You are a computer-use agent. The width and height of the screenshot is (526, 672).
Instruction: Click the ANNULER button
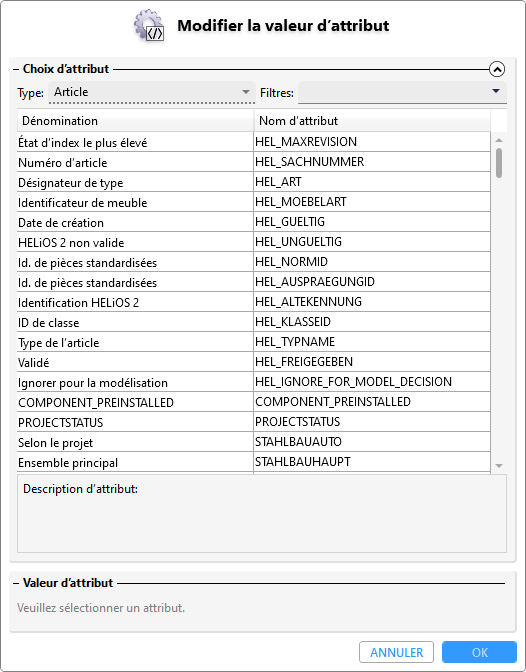tap(396, 652)
